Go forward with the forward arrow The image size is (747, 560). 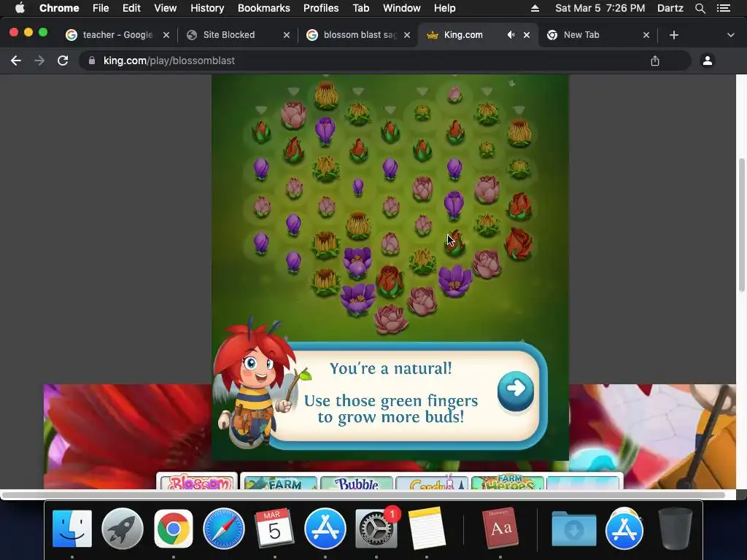(x=39, y=61)
